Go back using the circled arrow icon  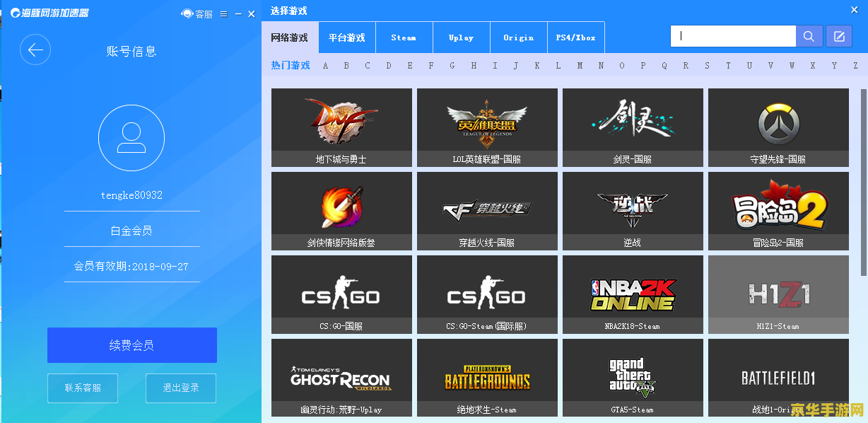point(35,50)
